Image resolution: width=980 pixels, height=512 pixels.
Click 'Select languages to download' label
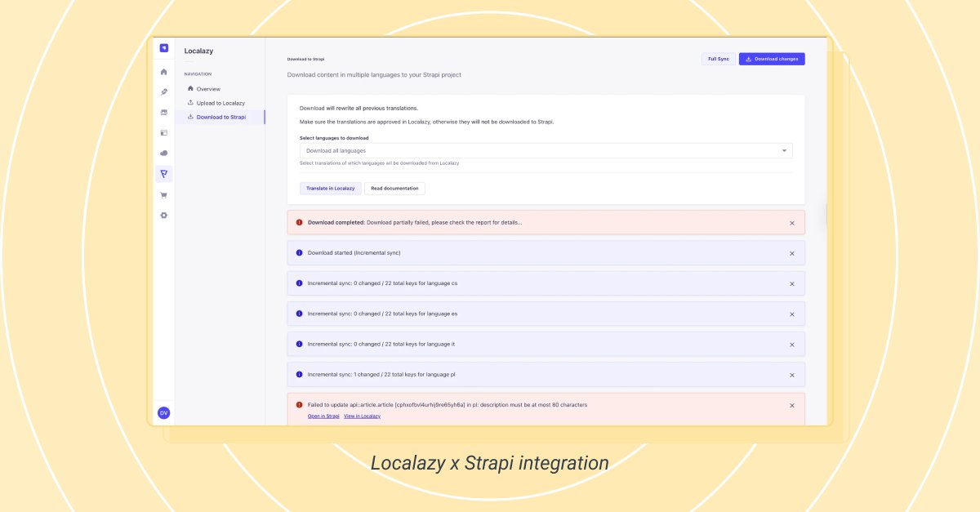tap(334, 138)
